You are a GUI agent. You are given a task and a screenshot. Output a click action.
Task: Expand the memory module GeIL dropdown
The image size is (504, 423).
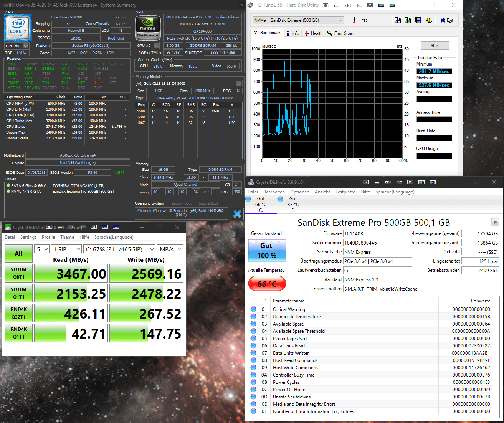(x=188, y=83)
